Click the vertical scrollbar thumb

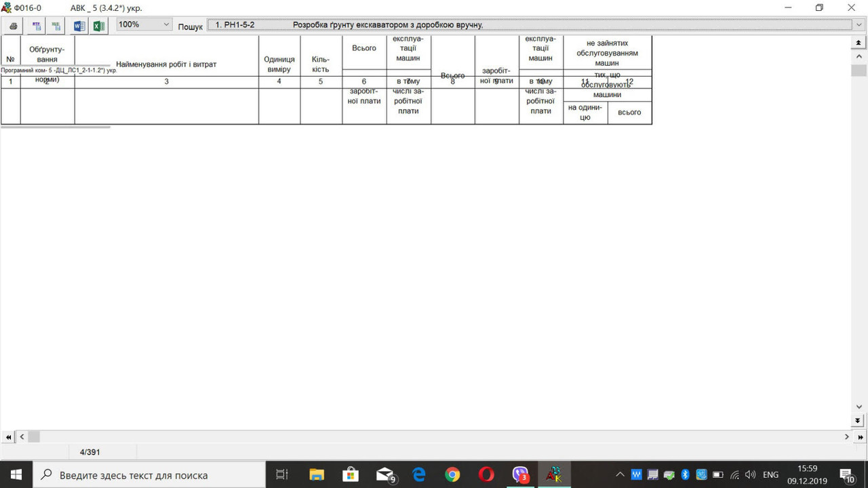pos(859,71)
